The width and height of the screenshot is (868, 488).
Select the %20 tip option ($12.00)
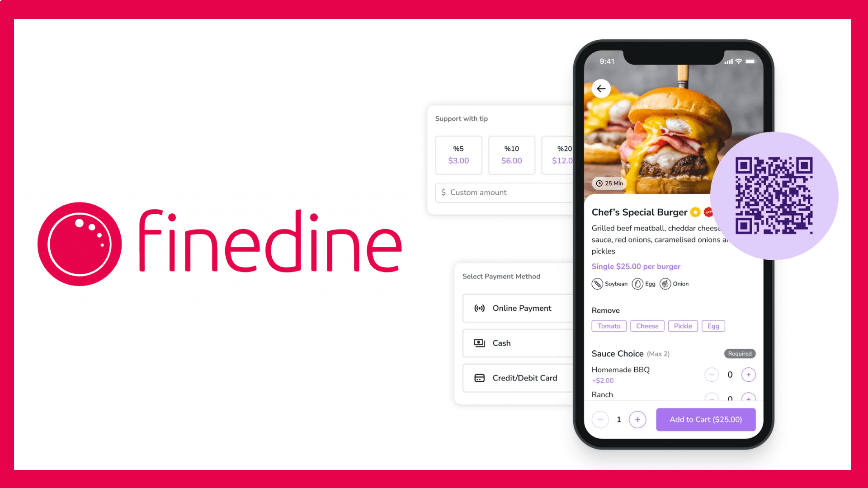(x=563, y=155)
